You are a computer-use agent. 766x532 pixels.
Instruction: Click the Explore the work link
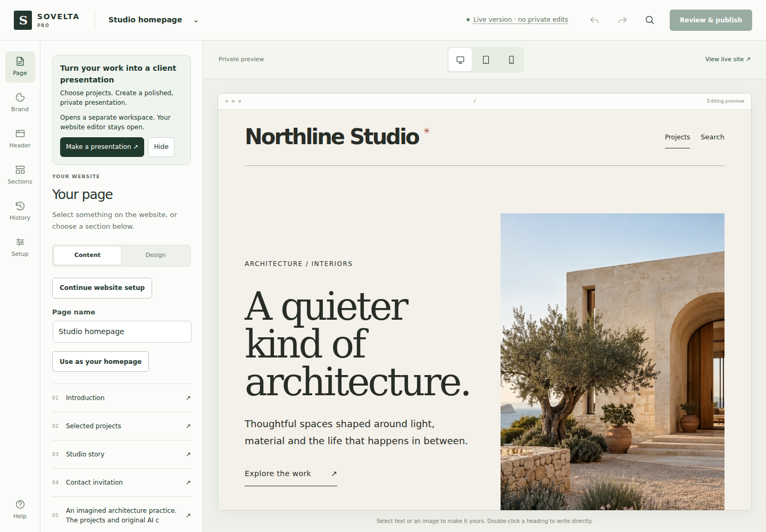click(291, 473)
